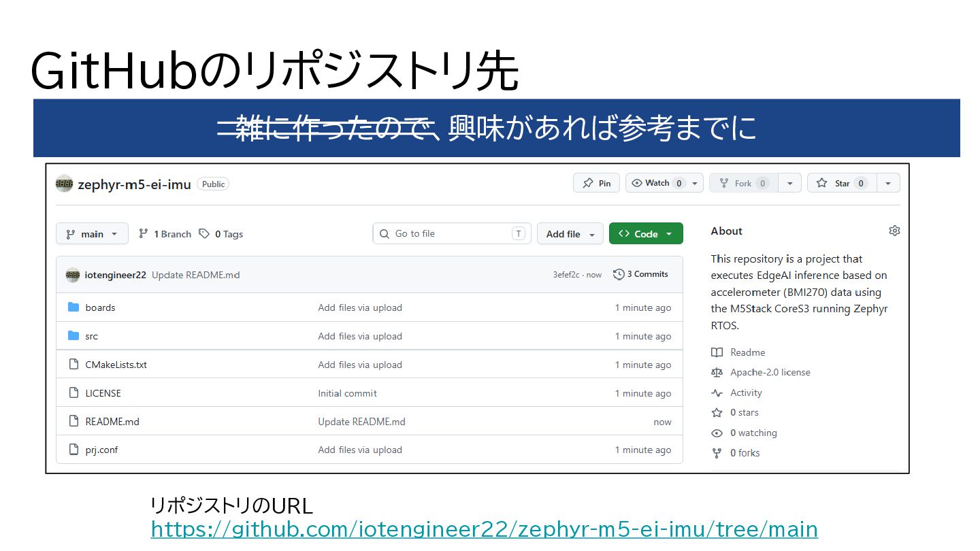Click the README.md file icon

[73, 422]
